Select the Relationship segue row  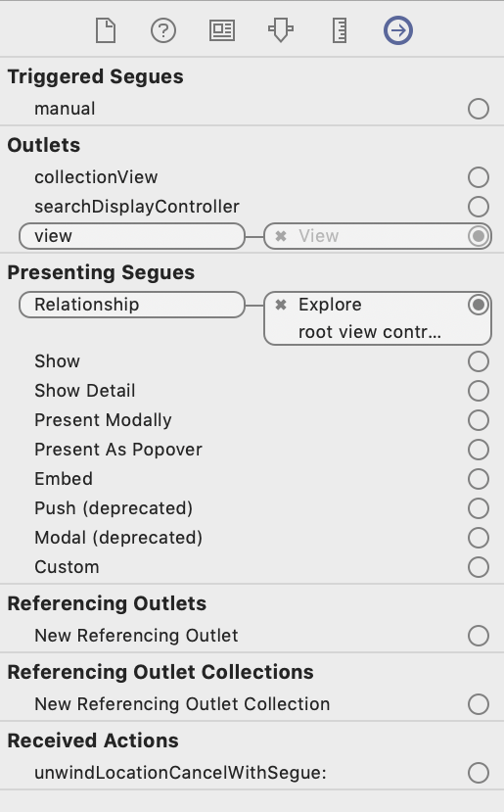132,305
